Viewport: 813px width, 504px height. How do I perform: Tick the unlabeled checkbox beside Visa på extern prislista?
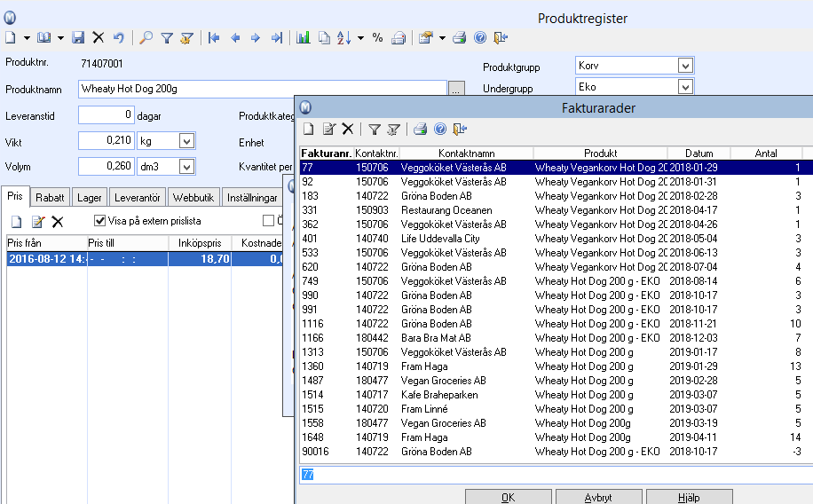(268, 221)
